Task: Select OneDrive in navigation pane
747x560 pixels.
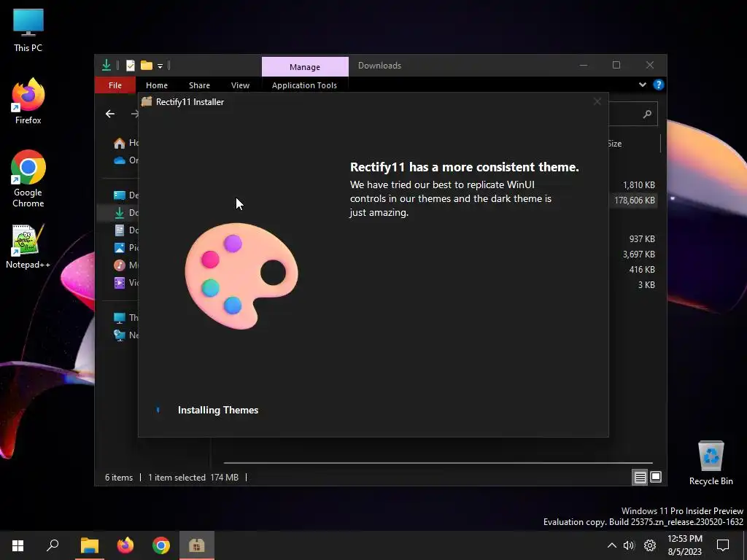Action: click(125, 160)
